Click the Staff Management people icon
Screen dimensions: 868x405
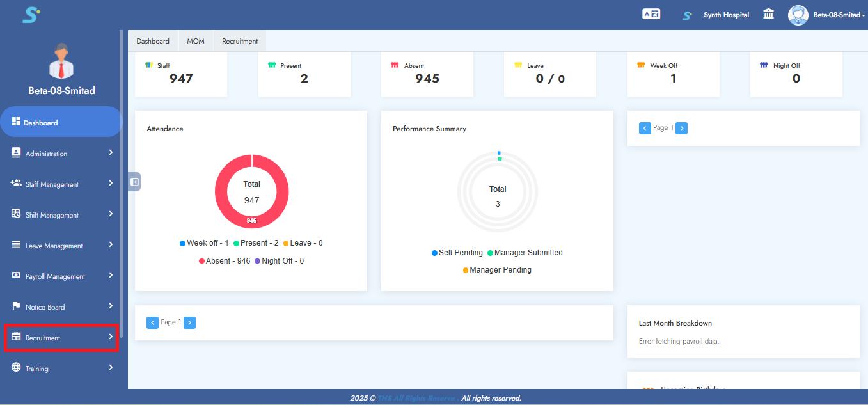click(16, 184)
